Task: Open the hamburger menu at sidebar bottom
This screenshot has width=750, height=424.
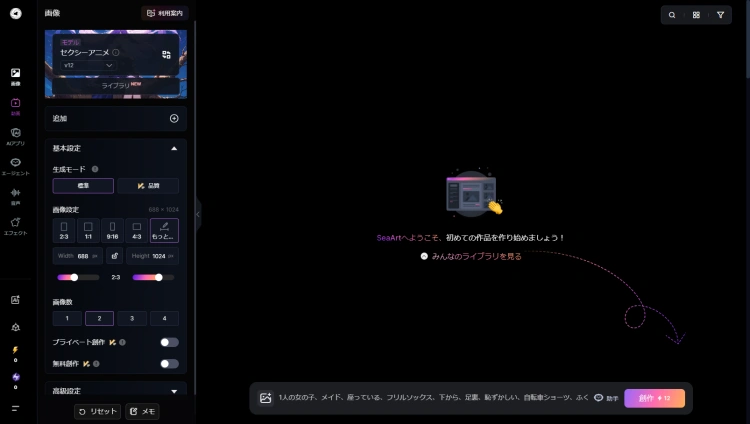Action: click(x=15, y=408)
